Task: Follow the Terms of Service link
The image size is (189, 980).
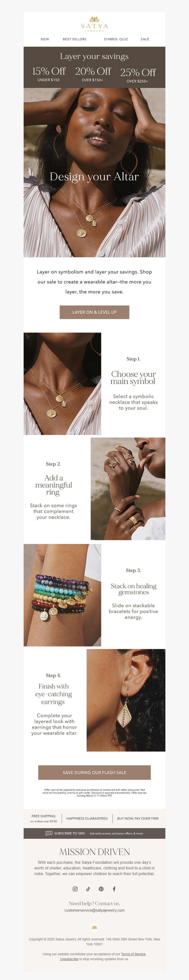Action: tap(133, 954)
